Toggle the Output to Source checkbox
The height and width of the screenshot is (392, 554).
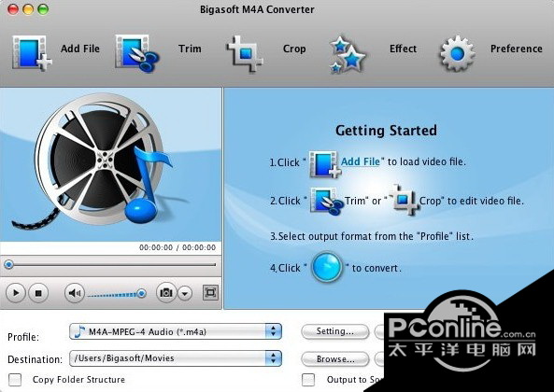pyautogui.click(x=308, y=380)
